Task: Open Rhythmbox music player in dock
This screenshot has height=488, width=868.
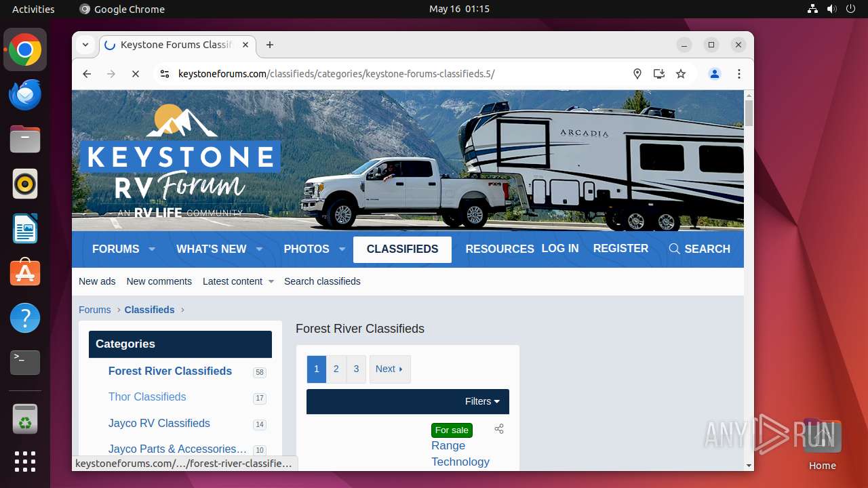Action: (25, 184)
